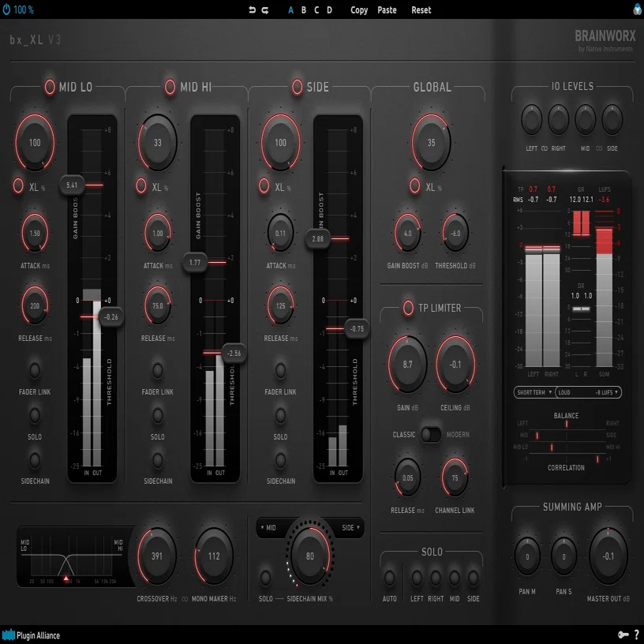Click Reset in the top toolbar
This screenshot has width=644, height=644.
click(x=421, y=9)
